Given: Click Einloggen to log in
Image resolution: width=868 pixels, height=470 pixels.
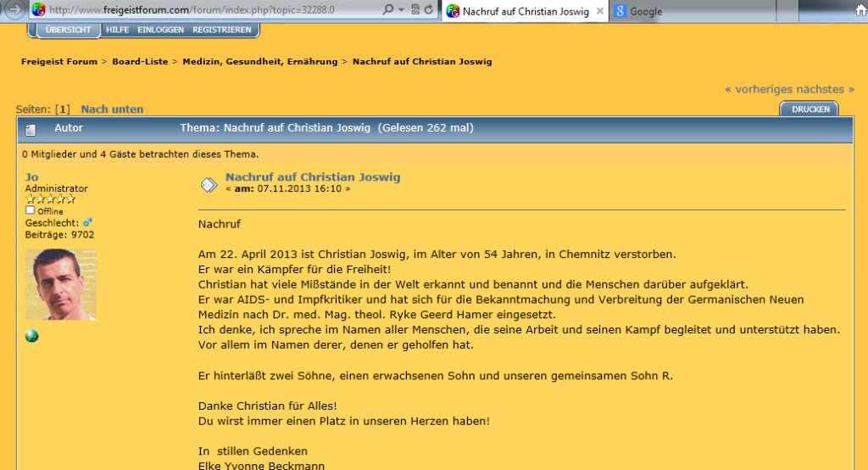Looking at the screenshot, I should [x=161, y=30].
